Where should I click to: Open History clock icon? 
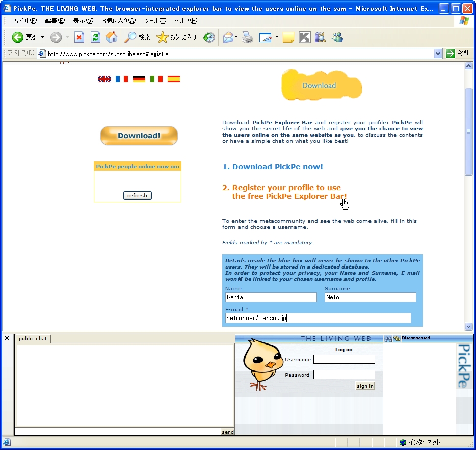[209, 37]
